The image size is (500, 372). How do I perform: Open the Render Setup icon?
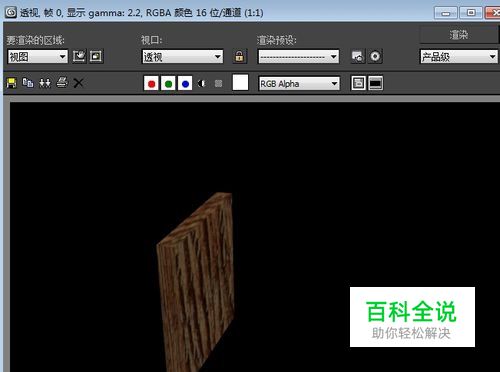point(358,56)
